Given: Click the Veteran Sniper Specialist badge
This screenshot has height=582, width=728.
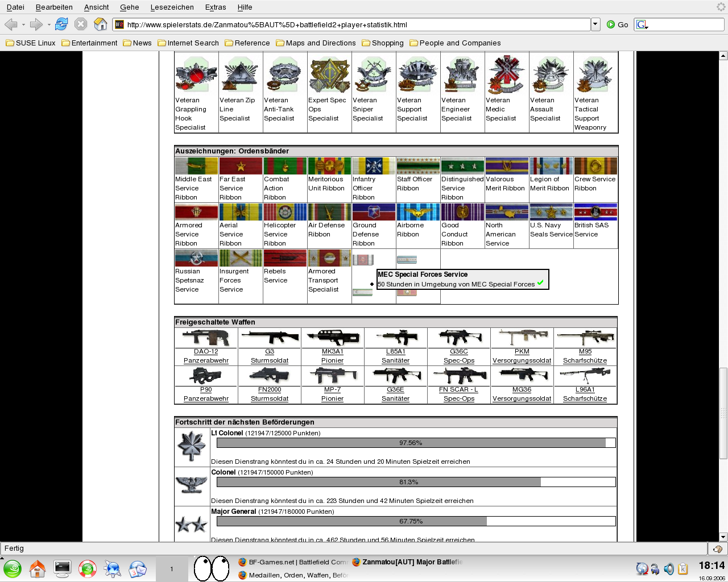Looking at the screenshot, I should [x=374, y=74].
